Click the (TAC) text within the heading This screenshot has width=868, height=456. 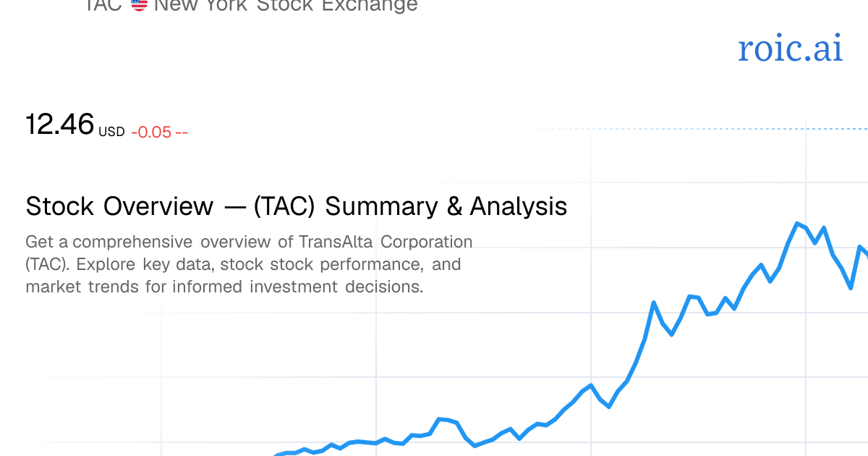(x=284, y=207)
